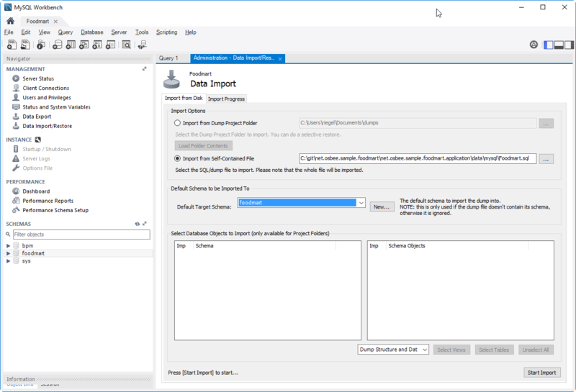Click the self-contained file path field
This screenshot has width=576, height=392.
(x=418, y=158)
